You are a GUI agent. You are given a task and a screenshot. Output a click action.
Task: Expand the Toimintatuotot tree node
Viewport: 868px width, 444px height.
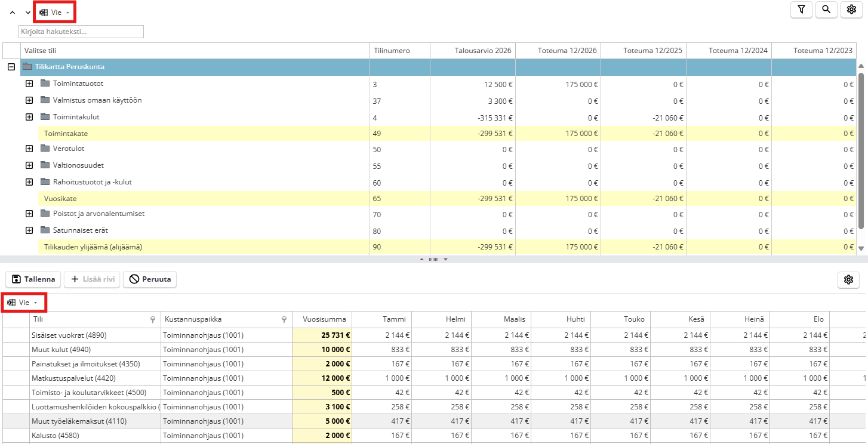pos(29,84)
